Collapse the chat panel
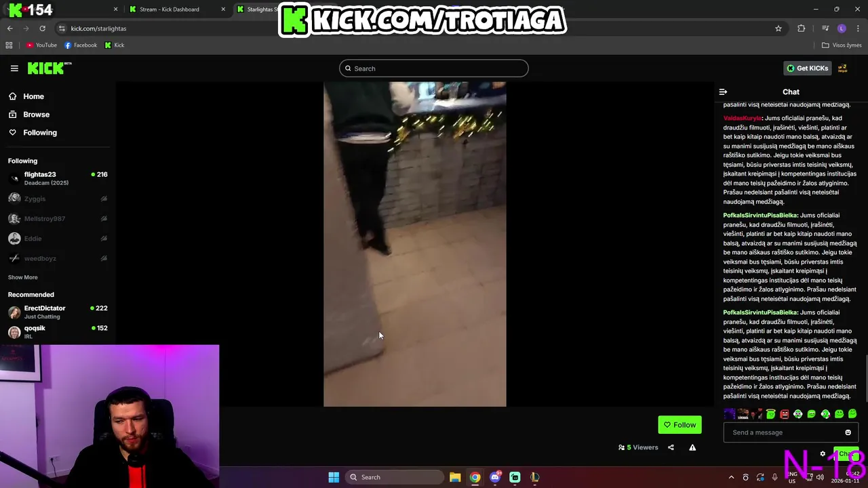Screen dimensions: 868x488 pos(723,91)
